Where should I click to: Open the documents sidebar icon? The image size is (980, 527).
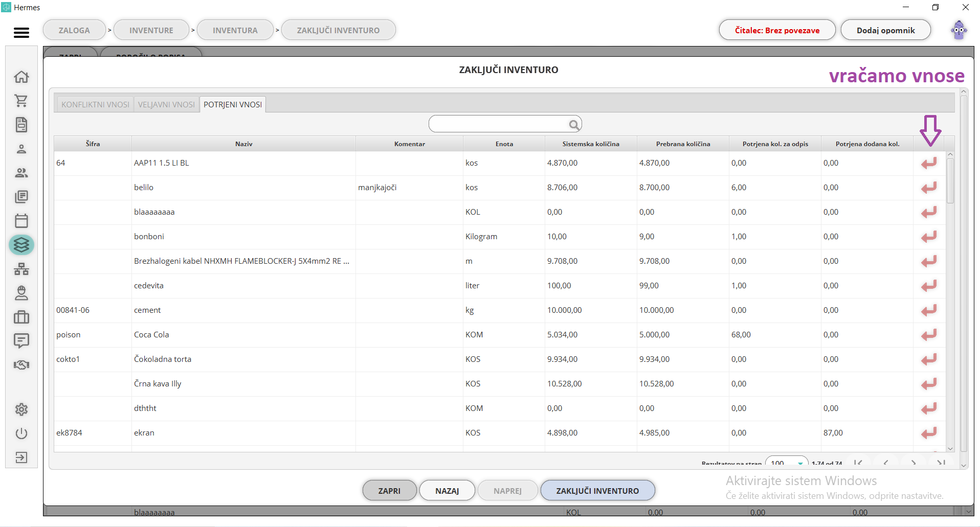21,125
